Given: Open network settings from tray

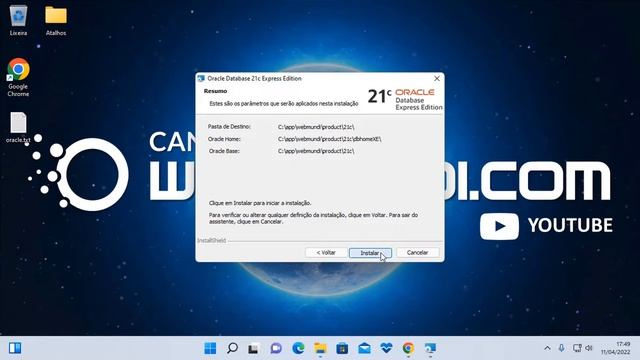Looking at the screenshot, I should (577, 348).
